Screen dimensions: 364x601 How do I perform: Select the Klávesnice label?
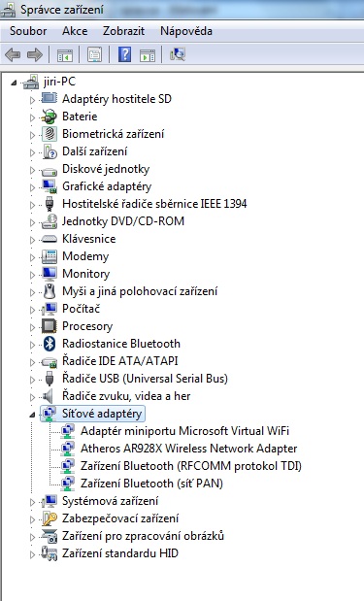click(89, 239)
